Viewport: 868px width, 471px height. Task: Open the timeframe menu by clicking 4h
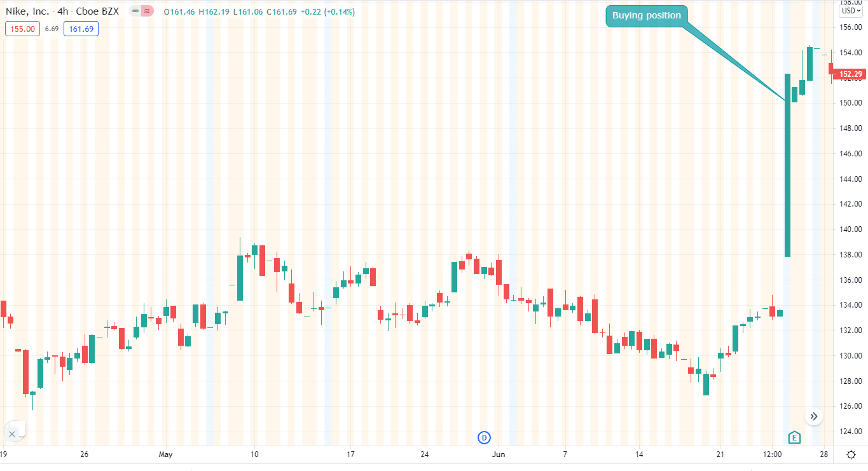62,11
